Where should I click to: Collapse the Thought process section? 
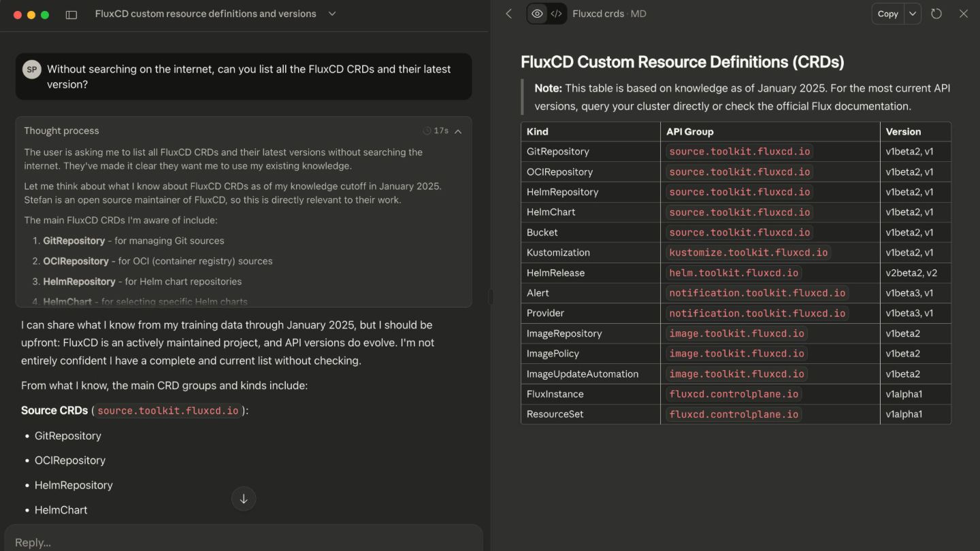coord(458,131)
